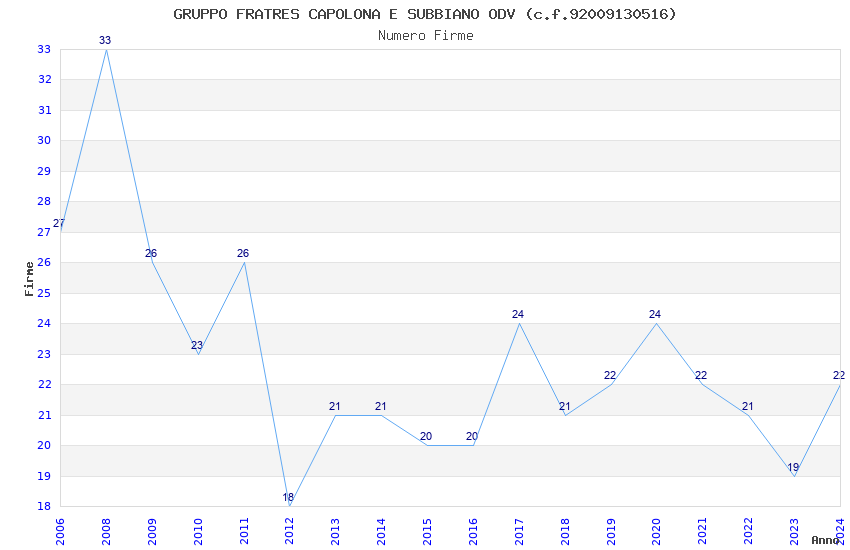
Task: Select the 2023 year label on x-axis
Action: 794,531
